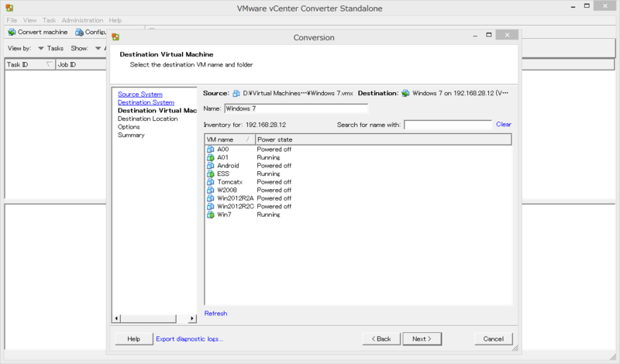Click the VMware Converter app icon in title bar
Image resolution: width=620 pixels, height=364 pixels.
(9, 8)
